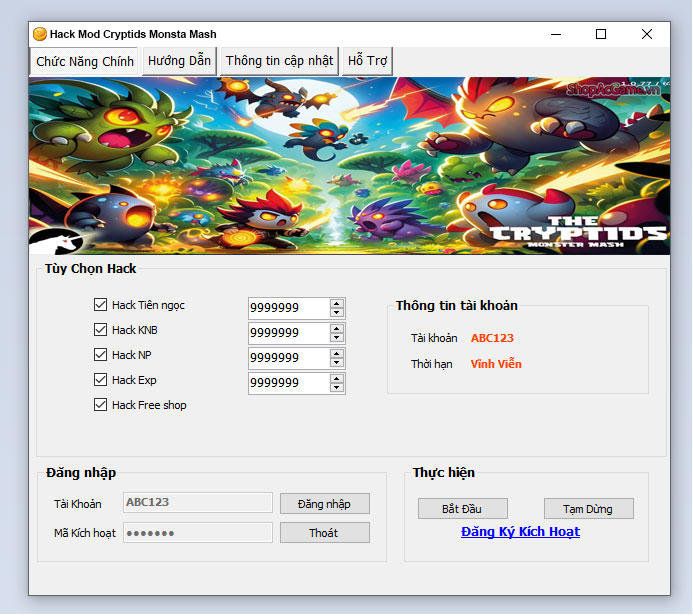The width and height of the screenshot is (693, 616).
Task: Minimize the Hack Mod Cryptids window
Action: point(556,34)
